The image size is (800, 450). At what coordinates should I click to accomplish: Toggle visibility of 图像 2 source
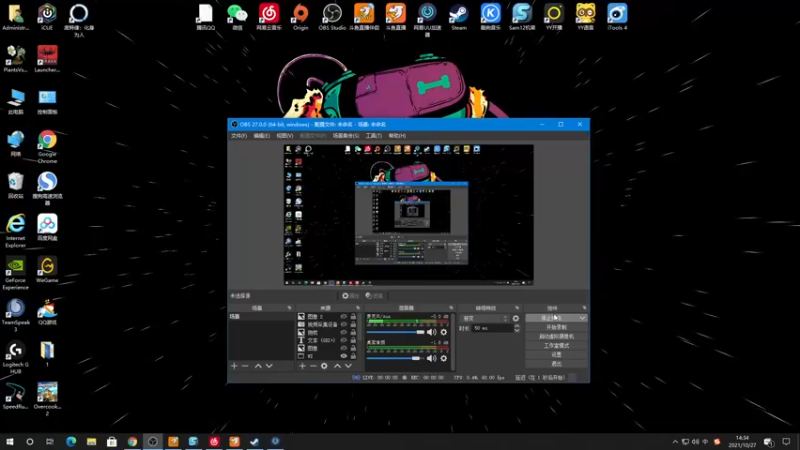343,317
